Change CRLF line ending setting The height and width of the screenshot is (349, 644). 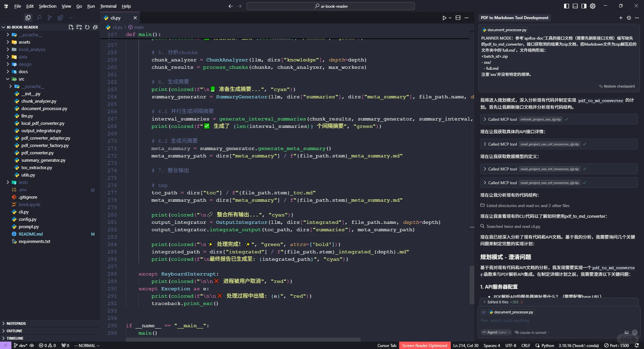click(526, 345)
